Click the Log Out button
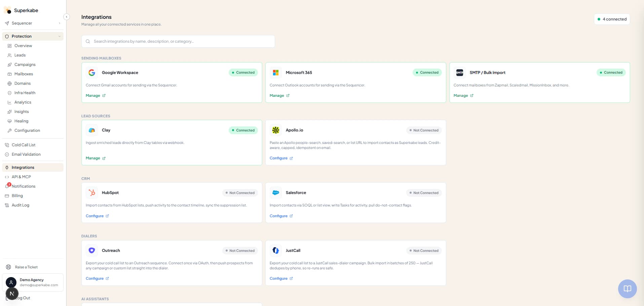This screenshot has height=306, width=644. [x=22, y=298]
